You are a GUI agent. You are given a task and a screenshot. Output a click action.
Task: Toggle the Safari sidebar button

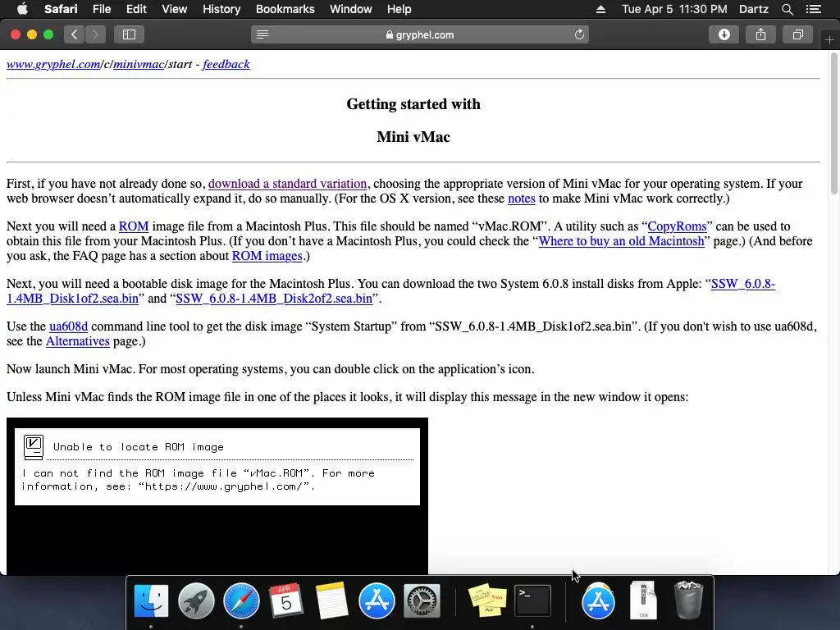(x=129, y=34)
